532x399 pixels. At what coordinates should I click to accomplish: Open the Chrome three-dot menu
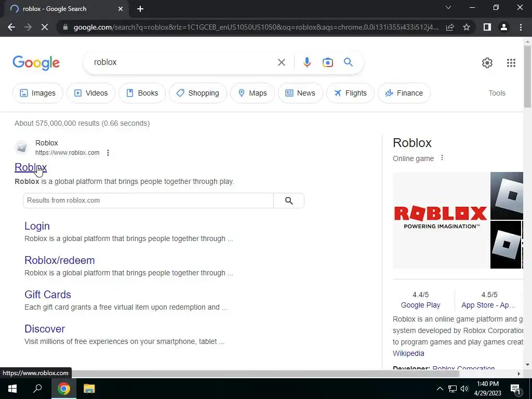tap(521, 27)
